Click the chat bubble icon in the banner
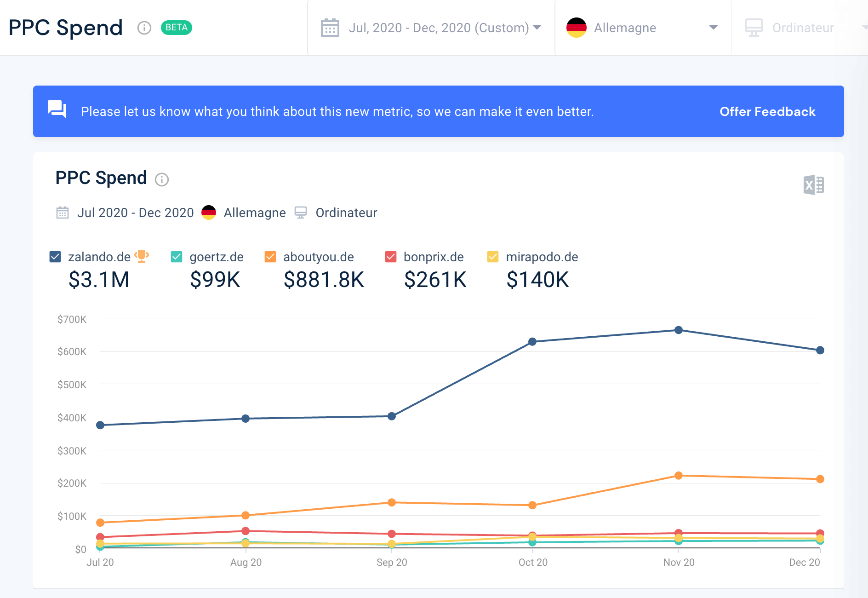The height and width of the screenshot is (598, 868). pyautogui.click(x=57, y=110)
